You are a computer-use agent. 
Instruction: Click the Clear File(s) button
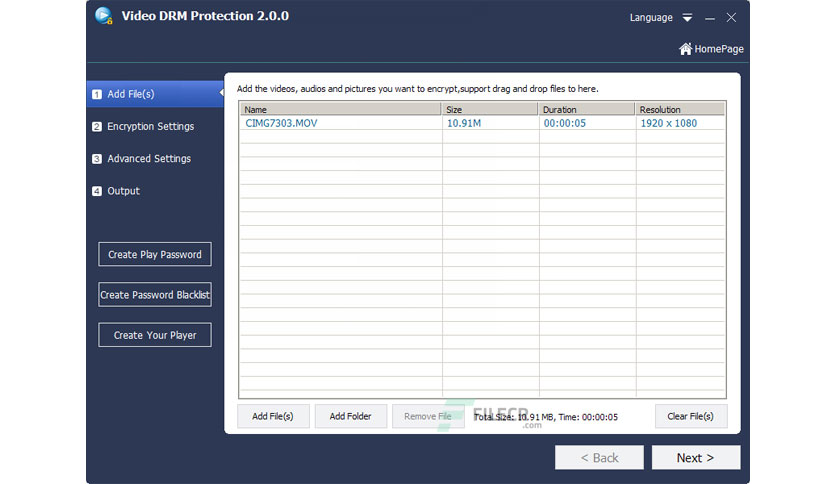pos(691,416)
